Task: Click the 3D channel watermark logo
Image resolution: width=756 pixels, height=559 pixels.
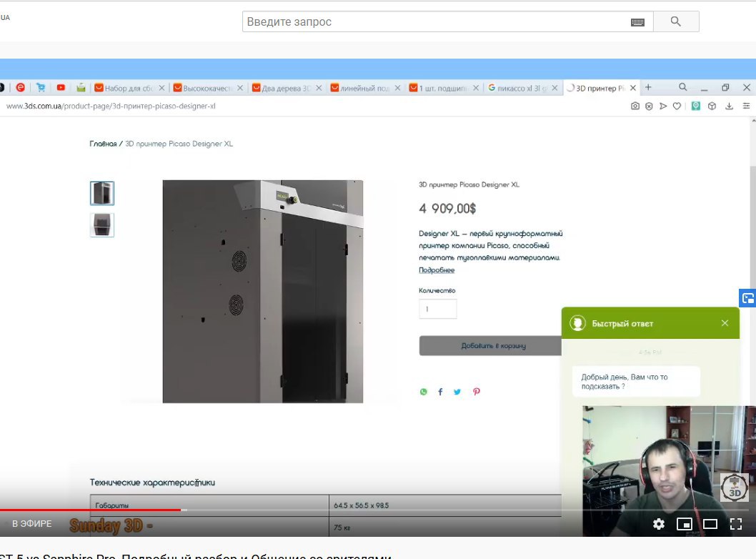Action: 735,487
